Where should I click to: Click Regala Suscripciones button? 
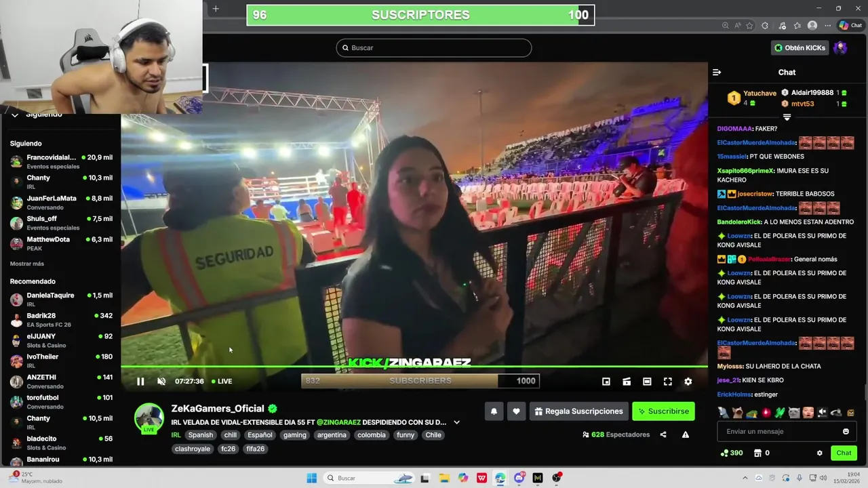point(578,411)
